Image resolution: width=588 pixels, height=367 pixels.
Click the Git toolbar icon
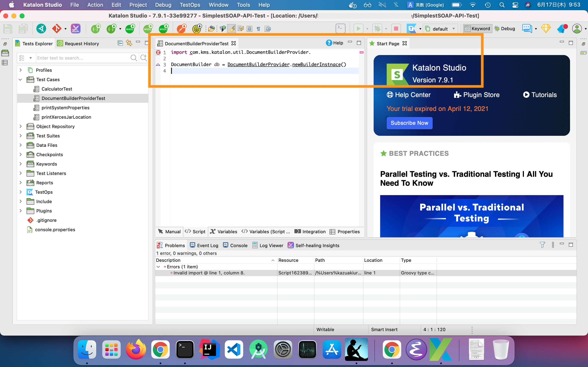[56, 29]
